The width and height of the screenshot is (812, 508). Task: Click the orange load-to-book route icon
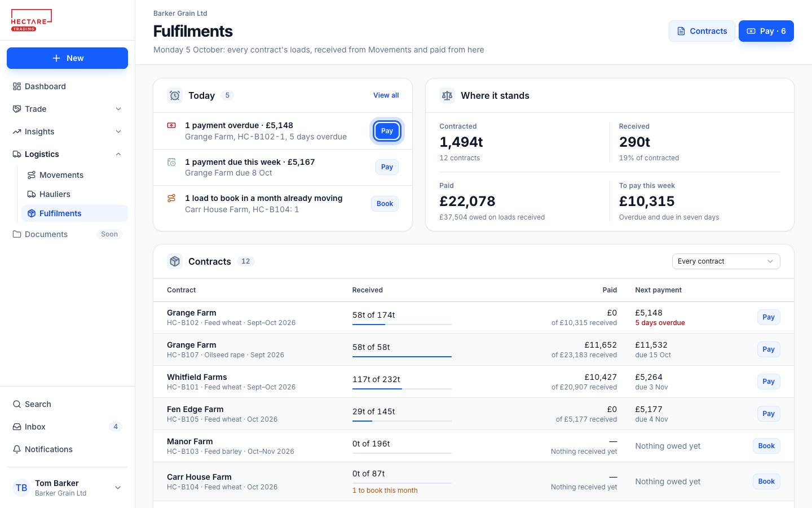(x=171, y=198)
